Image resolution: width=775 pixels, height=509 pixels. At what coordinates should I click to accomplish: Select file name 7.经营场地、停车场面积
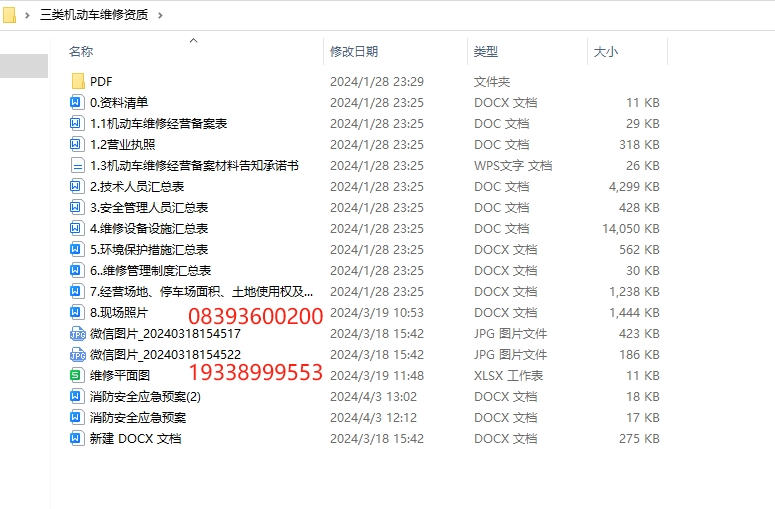pyautogui.click(x=202, y=292)
